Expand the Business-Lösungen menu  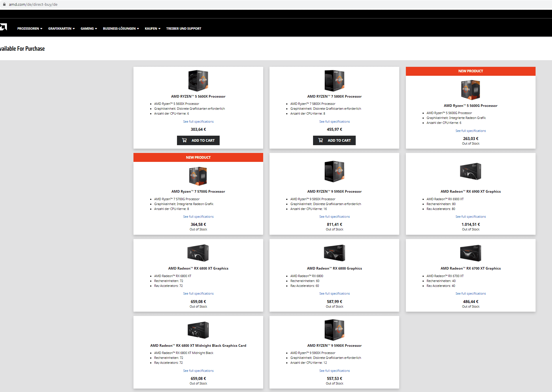coord(121,29)
